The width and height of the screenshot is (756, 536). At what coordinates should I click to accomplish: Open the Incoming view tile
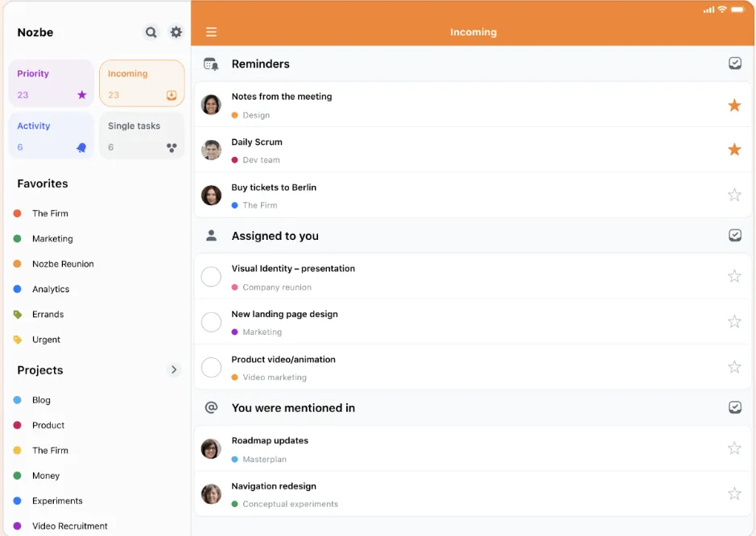click(142, 84)
